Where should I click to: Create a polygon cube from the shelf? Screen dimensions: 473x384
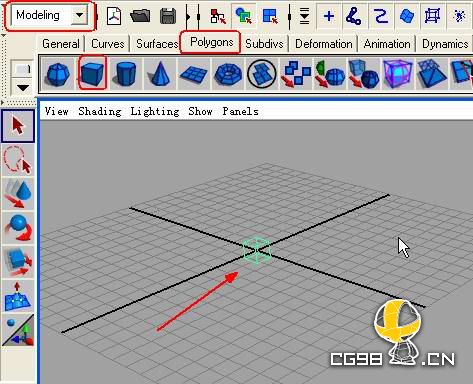tap(92, 73)
